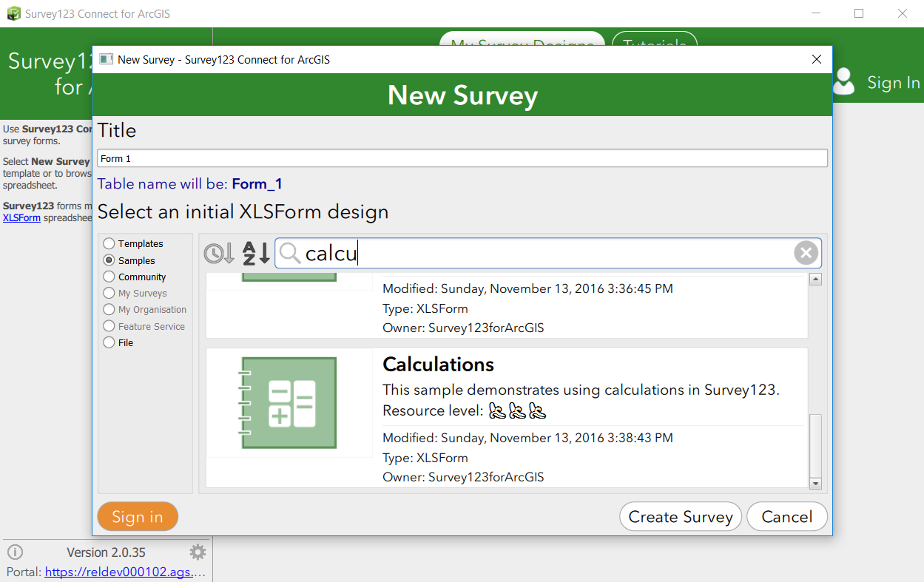Open settings gear beside version number
The width and height of the screenshot is (924, 582).
click(198, 552)
